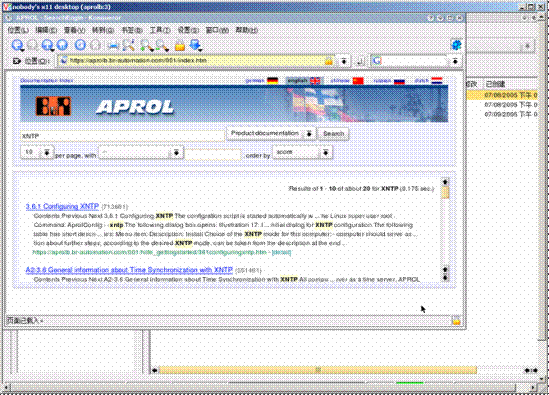The image size is (549, 395).
Task: Click the site favicon in the address bar
Action: (63, 61)
